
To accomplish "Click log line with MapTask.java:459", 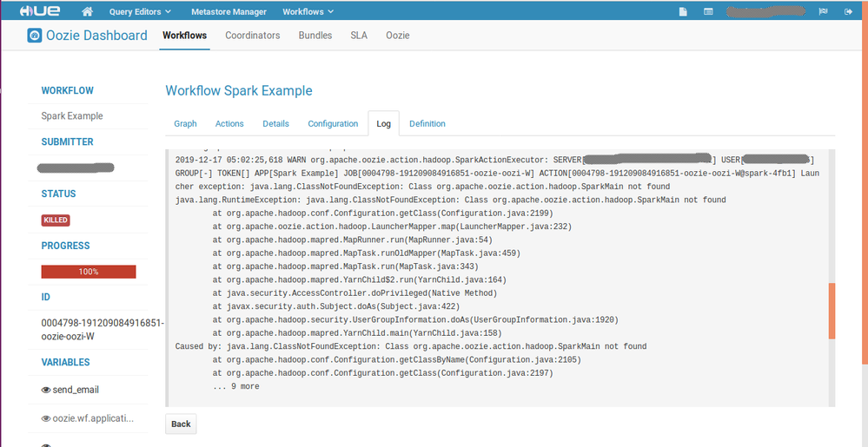I will [x=367, y=253].
